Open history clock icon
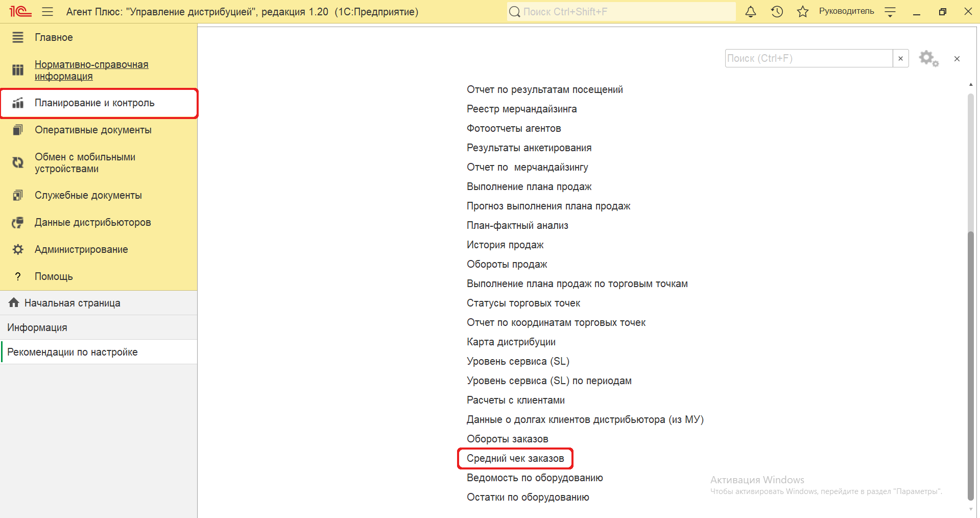 777,11
